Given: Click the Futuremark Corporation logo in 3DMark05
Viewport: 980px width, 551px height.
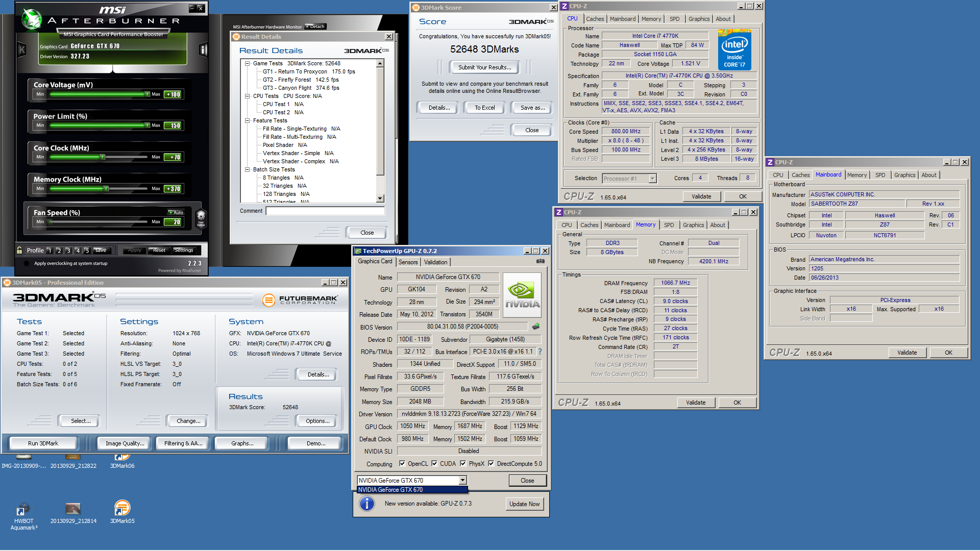Looking at the screenshot, I should pyautogui.click(x=300, y=300).
